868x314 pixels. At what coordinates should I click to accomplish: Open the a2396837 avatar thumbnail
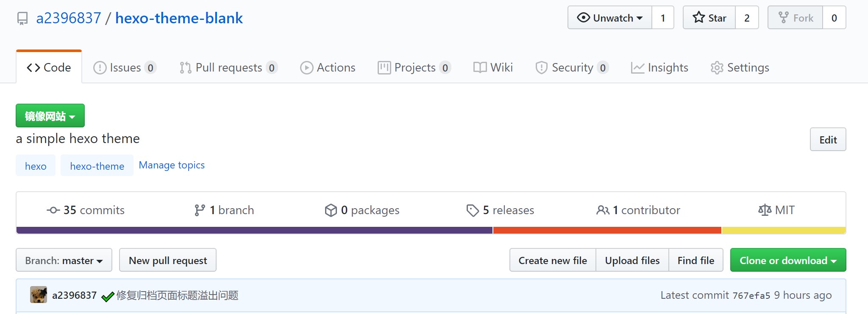click(x=39, y=295)
